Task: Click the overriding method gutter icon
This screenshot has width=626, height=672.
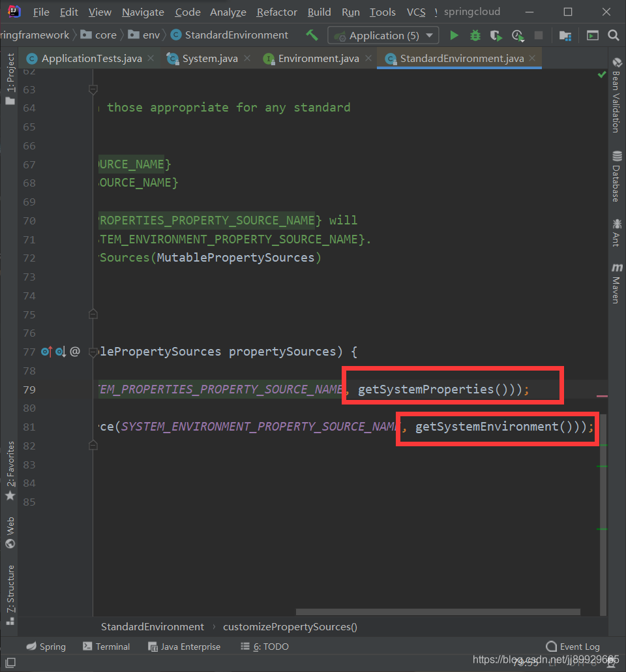Action: [x=47, y=352]
